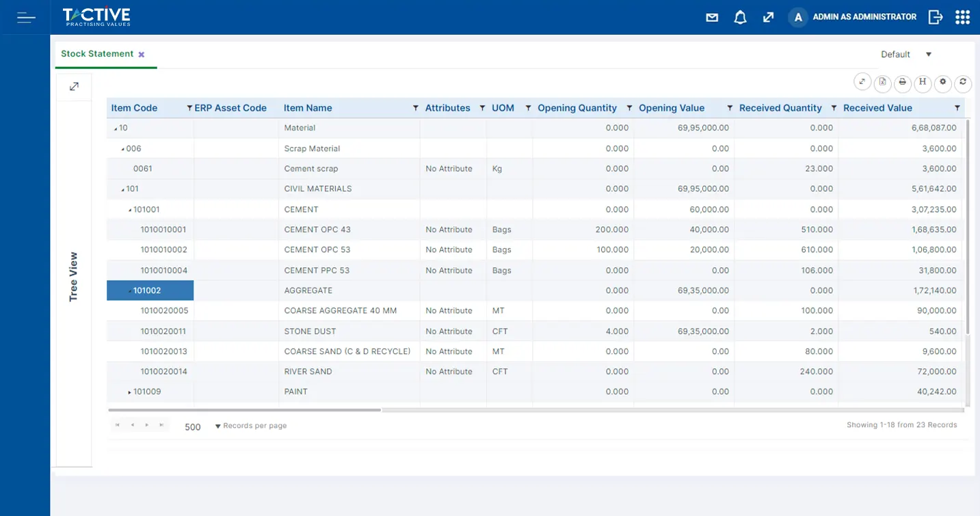
Task: Go to the next page of records
Action: pyautogui.click(x=147, y=424)
